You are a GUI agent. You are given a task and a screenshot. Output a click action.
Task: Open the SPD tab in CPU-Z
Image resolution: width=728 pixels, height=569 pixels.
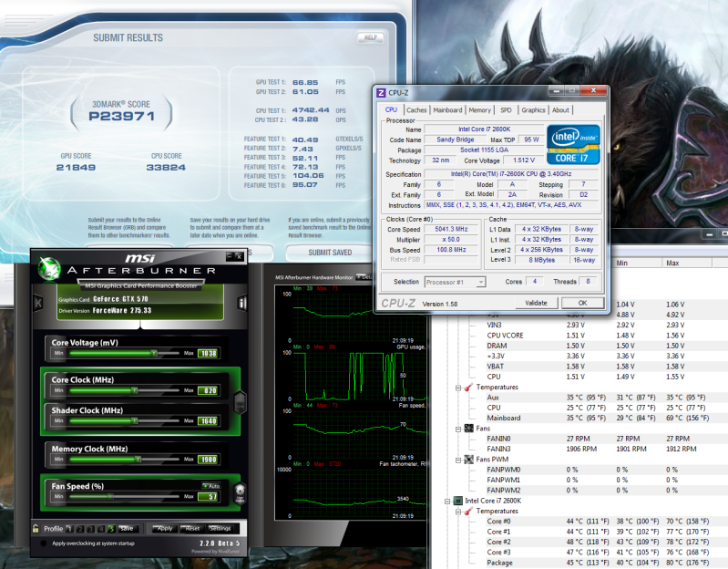coord(506,110)
